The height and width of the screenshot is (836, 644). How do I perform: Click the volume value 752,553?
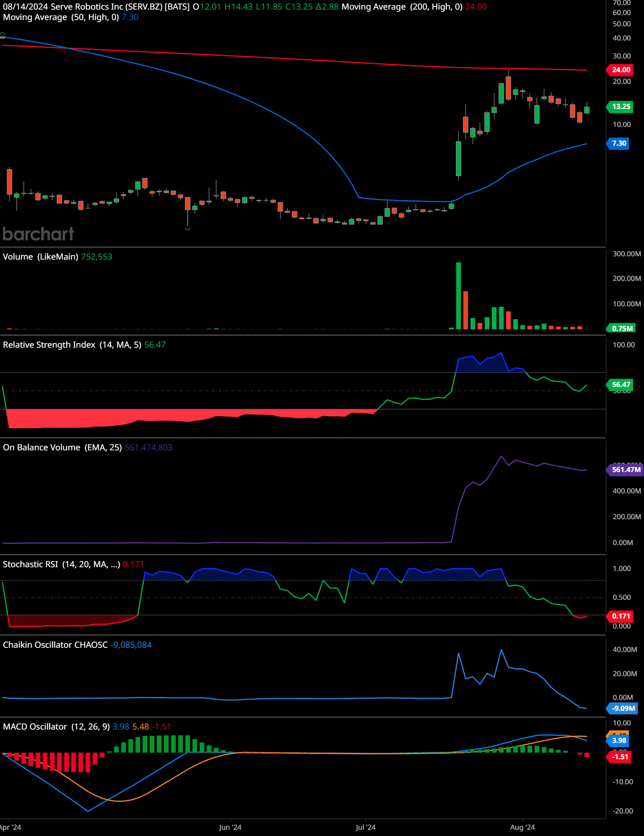[97, 257]
